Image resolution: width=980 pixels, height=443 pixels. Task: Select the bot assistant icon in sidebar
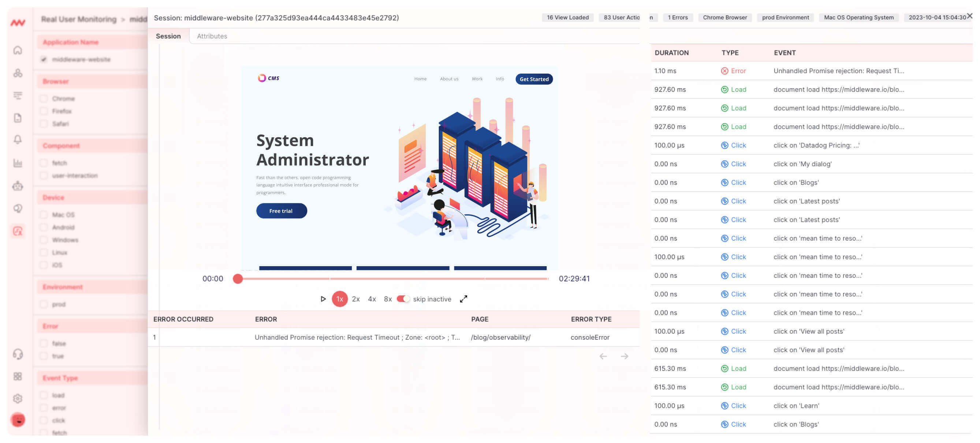click(18, 186)
